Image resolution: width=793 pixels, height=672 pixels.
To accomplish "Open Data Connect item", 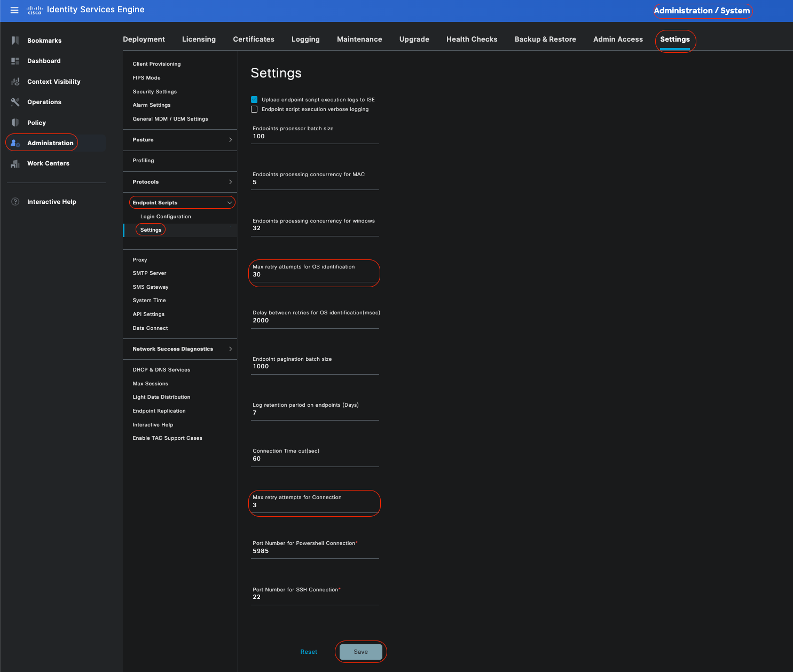I will pos(150,328).
